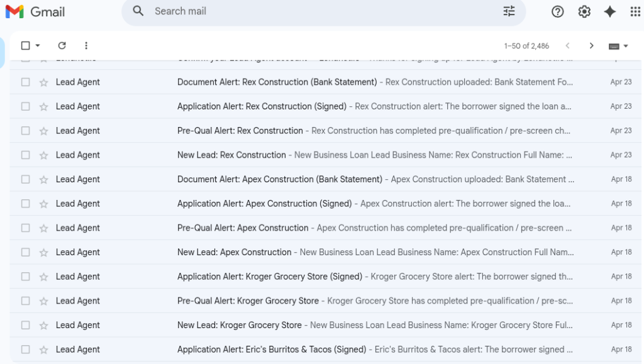Select the Document Alert: Rex Construction email checkbox
Viewport: 644px width, 364px height.
coord(25,82)
